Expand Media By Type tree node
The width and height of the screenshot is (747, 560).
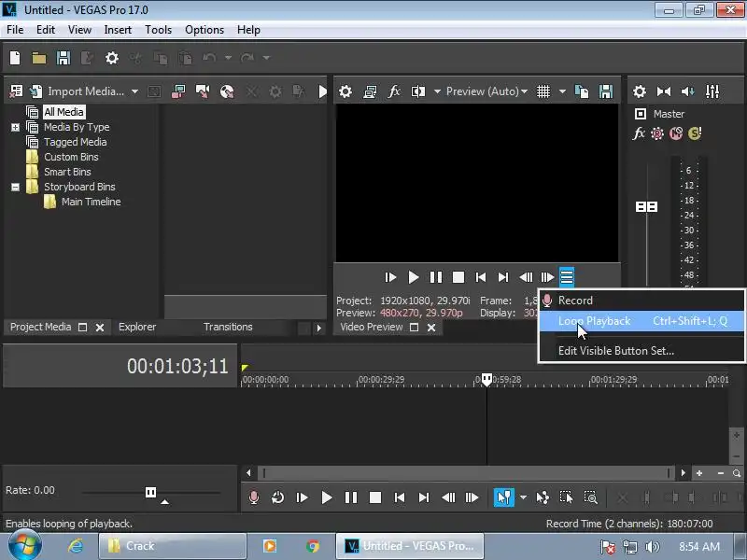15,127
